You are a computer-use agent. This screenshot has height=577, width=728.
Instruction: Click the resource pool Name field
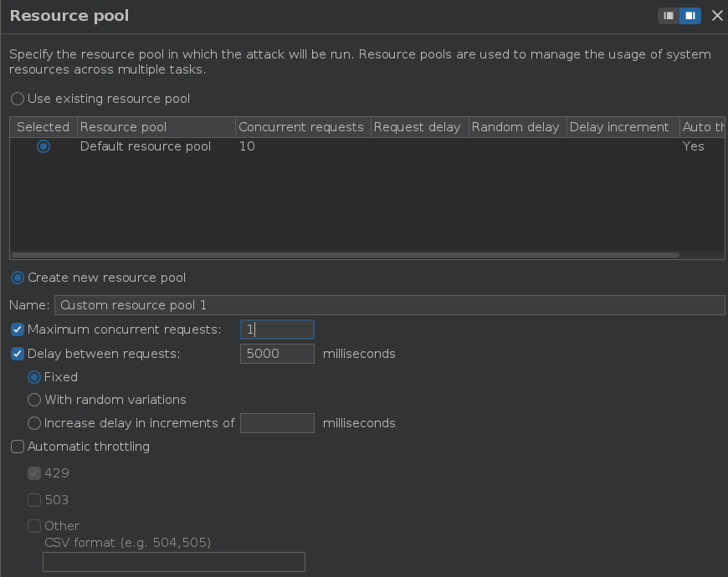pos(389,305)
